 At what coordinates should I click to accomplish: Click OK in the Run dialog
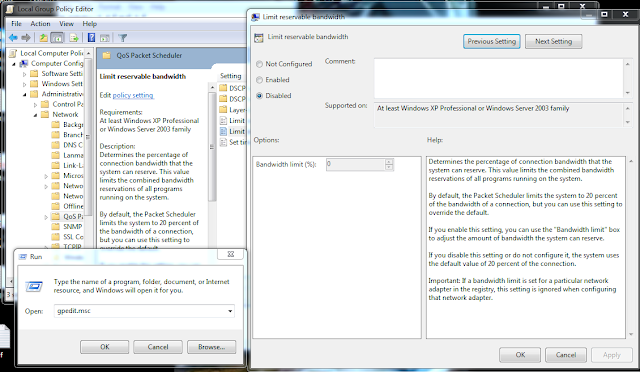(x=104, y=347)
